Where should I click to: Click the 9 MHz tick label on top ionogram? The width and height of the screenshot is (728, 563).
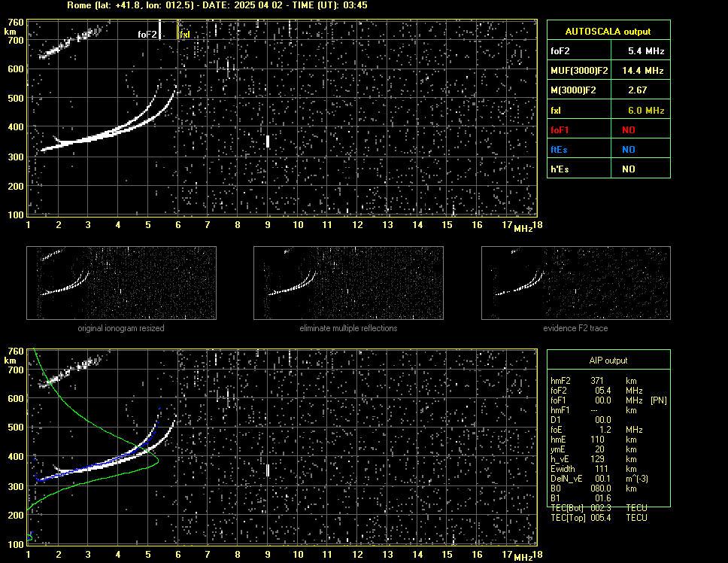coord(268,225)
